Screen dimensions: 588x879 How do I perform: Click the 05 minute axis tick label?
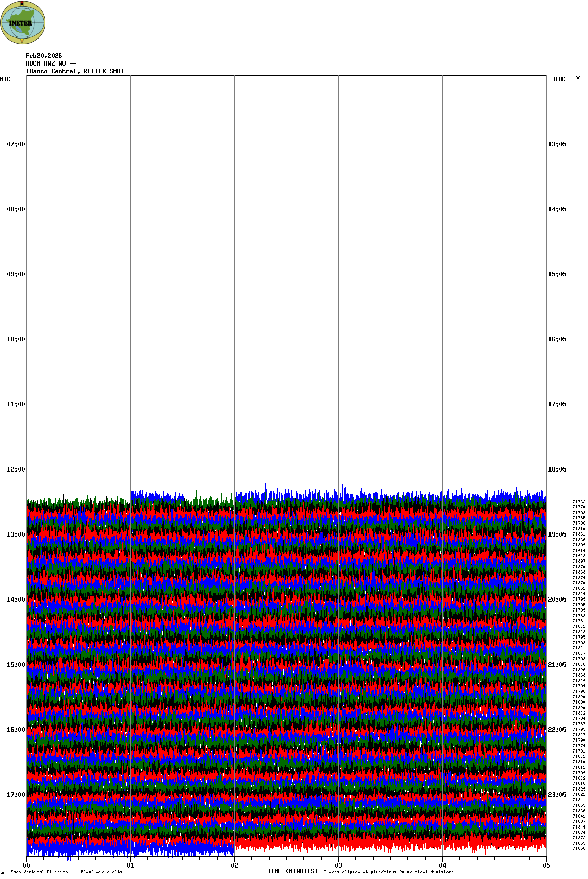click(546, 865)
